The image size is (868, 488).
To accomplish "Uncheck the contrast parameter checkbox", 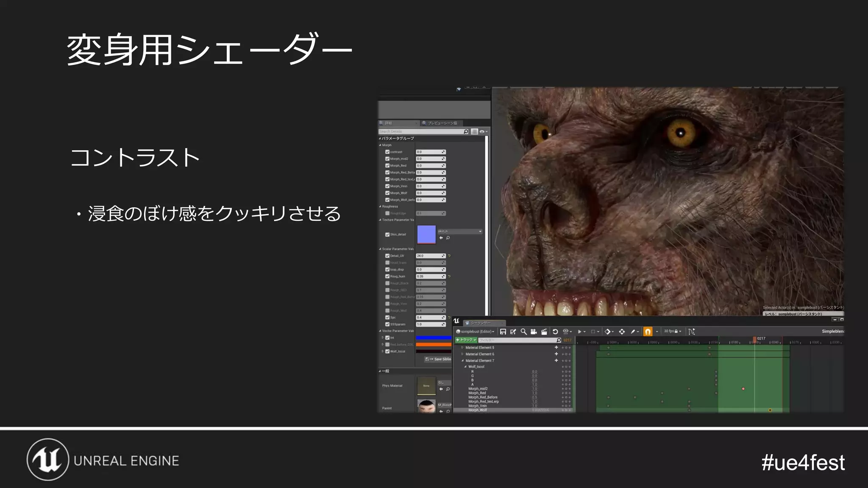I will (387, 152).
